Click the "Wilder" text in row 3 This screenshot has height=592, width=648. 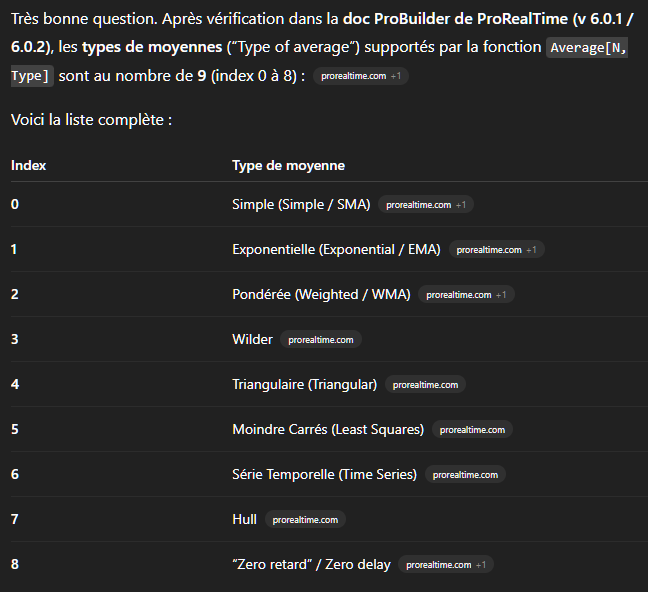pos(252,339)
